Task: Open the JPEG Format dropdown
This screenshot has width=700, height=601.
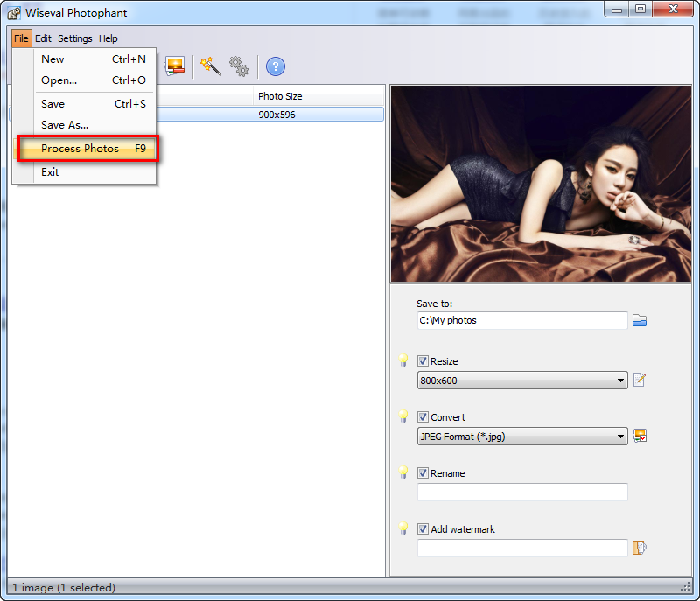Action: click(x=522, y=437)
